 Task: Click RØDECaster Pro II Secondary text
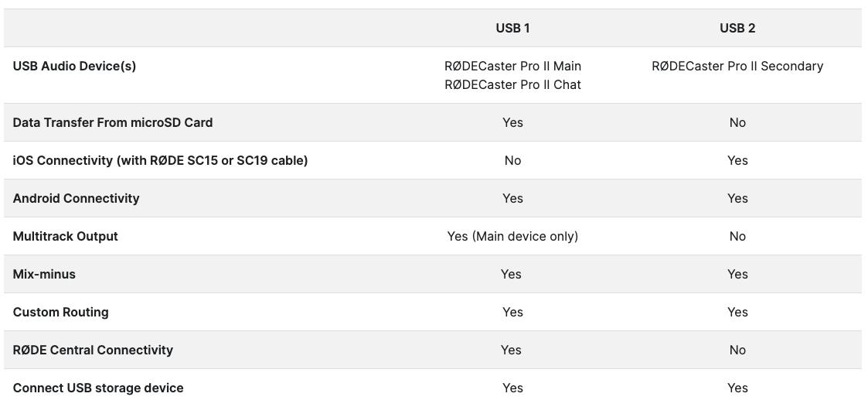[737, 66]
